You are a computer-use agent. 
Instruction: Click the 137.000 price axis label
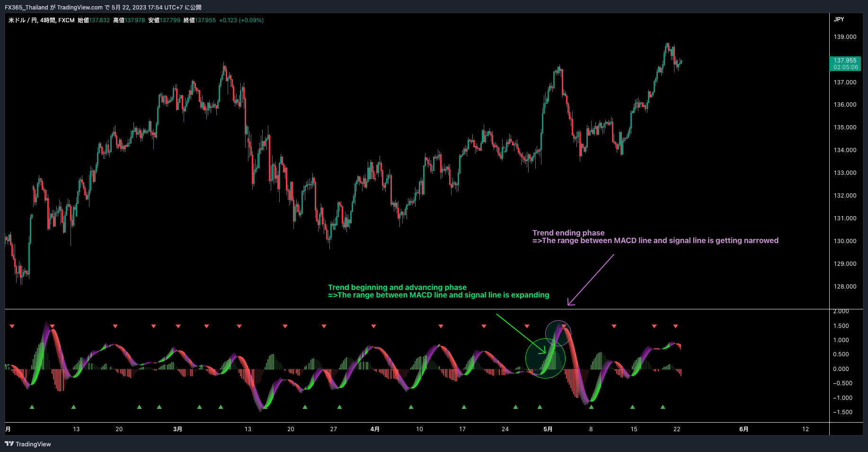[x=845, y=82]
